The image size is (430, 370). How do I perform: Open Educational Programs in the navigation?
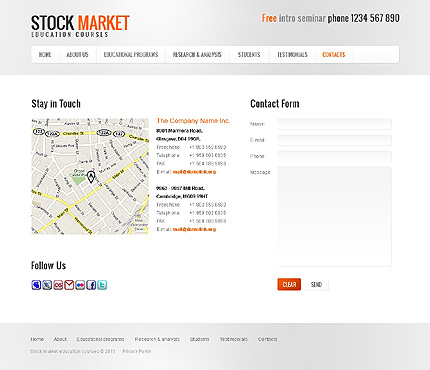pyautogui.click(x=131, y=55)
